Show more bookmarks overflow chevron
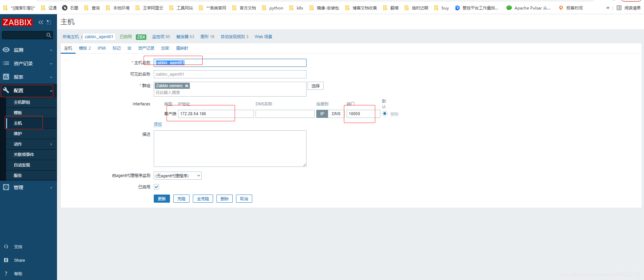Viewport: 644px width, 280px height. tap(608, 8)
